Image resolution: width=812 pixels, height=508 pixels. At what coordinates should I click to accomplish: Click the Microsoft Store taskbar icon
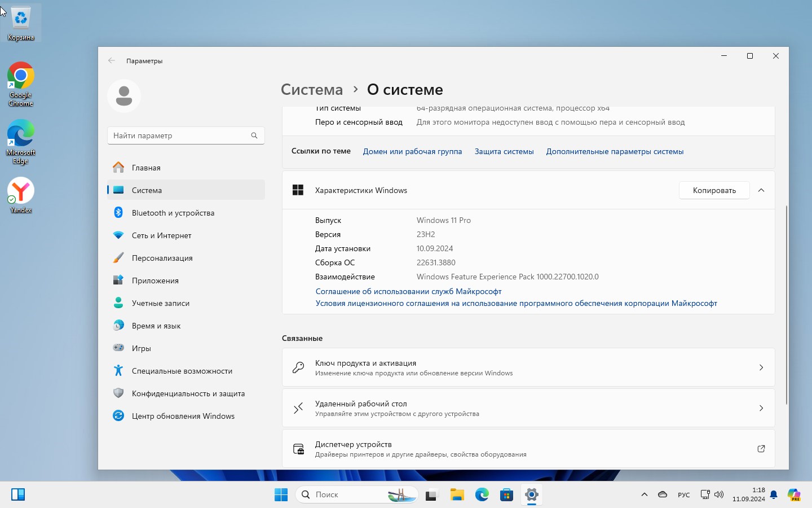pos(506,495)
